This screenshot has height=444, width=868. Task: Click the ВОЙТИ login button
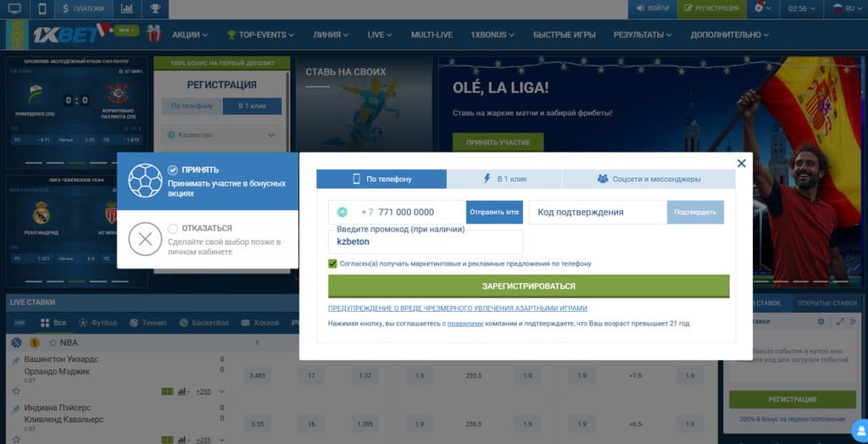click(653, 8)
